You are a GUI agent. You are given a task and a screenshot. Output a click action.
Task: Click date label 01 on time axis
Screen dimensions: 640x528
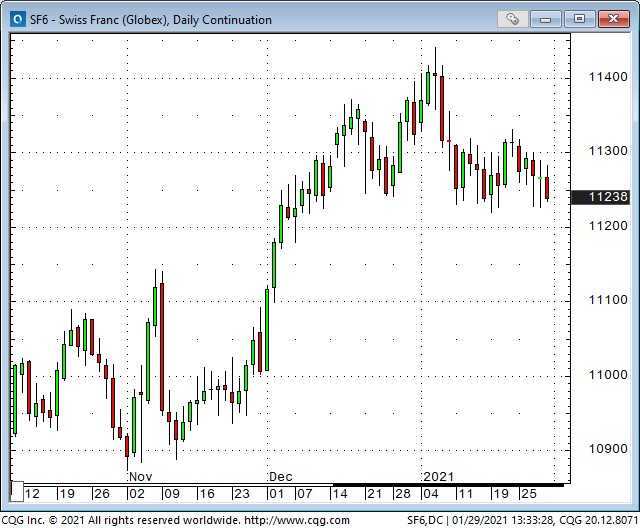click(276, 494)
